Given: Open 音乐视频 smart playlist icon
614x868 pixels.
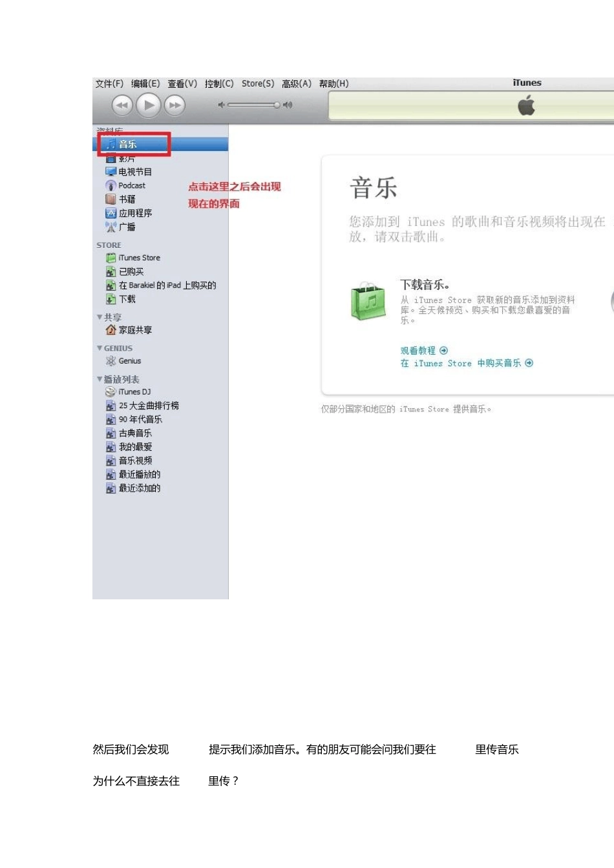Looking at the screenshot, I should pos(111,460).
